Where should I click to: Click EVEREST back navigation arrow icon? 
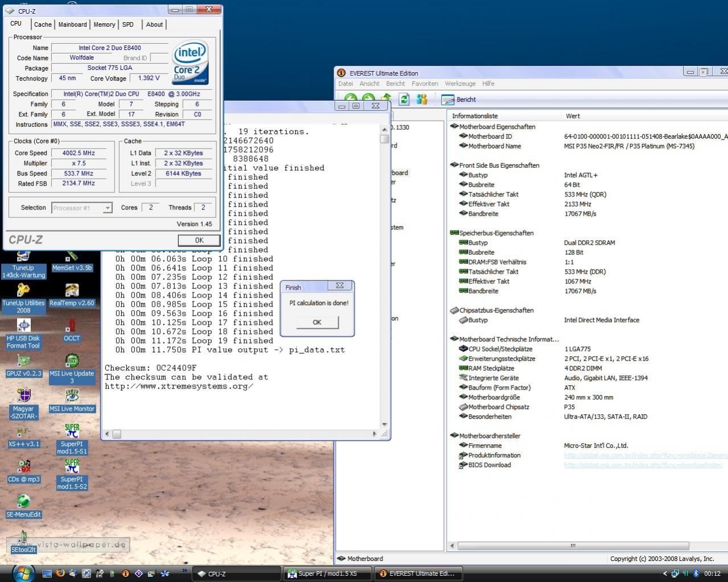[351, 99]
